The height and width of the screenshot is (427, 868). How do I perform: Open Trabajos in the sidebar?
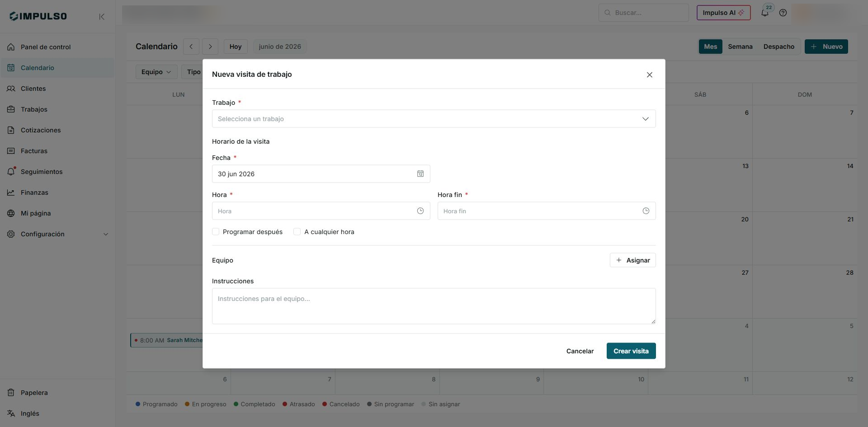tap(57, 109)
